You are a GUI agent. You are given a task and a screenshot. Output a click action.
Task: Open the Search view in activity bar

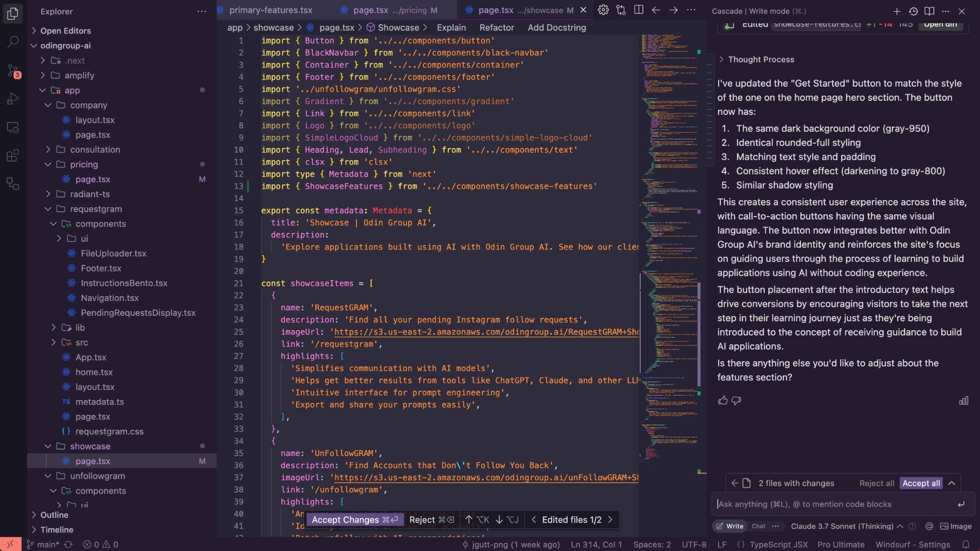click(13, 42)
